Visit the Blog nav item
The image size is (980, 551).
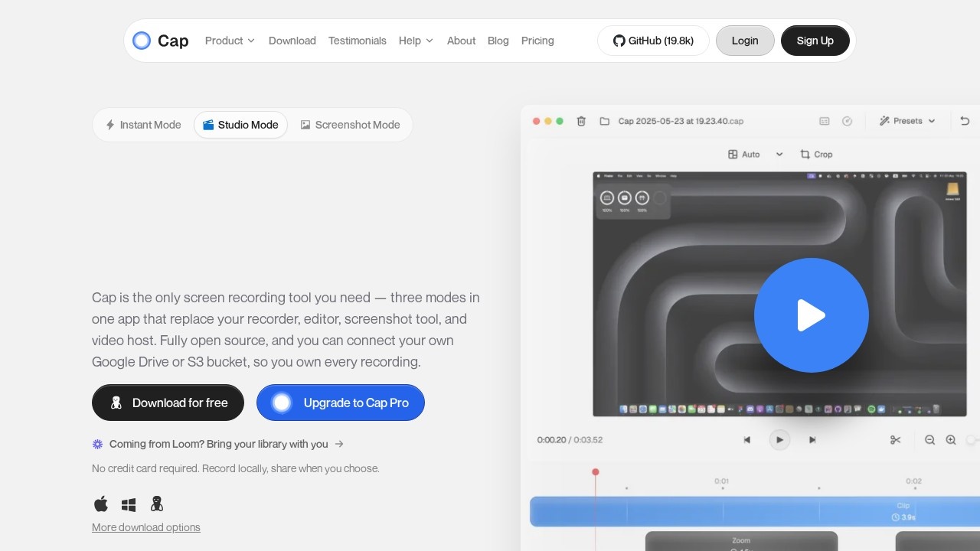click(x=498, y=41)
